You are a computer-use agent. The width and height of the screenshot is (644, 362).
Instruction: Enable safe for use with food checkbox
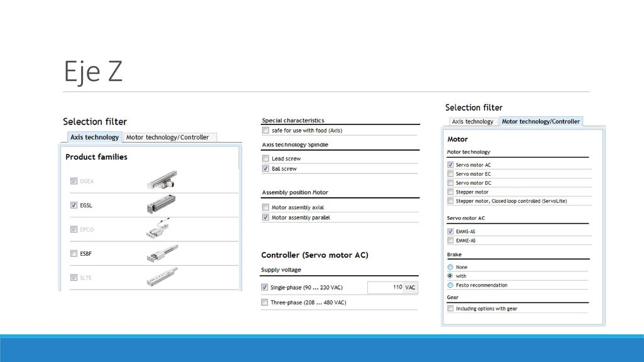pos(266,130)
